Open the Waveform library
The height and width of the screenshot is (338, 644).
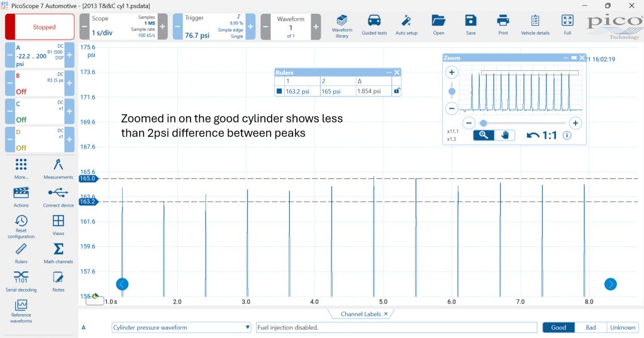tap(341, 26)
